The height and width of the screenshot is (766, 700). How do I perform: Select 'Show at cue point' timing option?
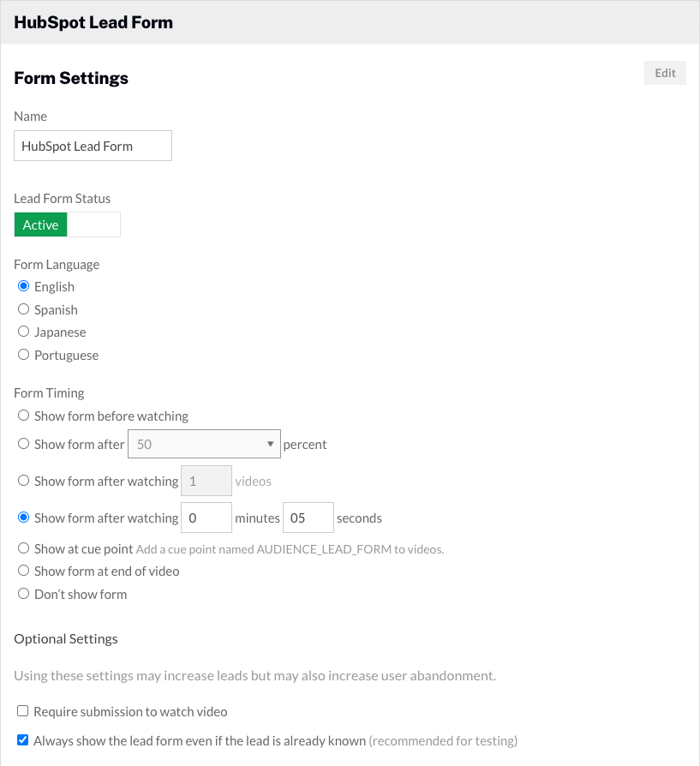pos(23,549)
